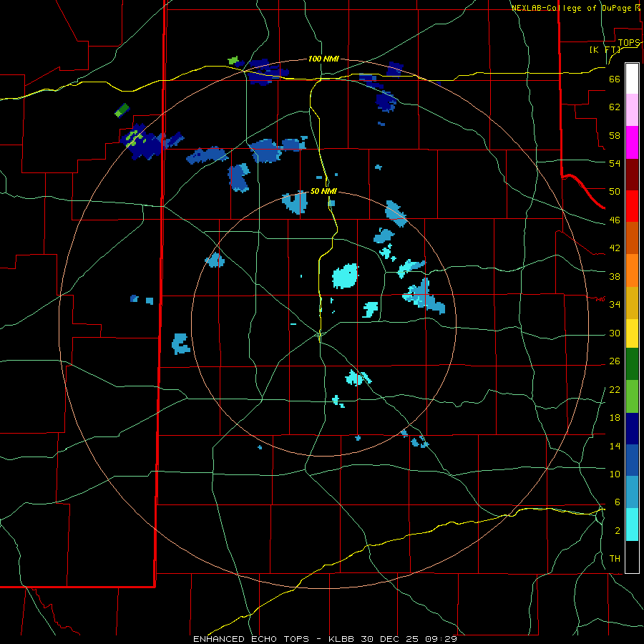This screenshot has width=644, height=644.
Task: Click the legend value "34"
Action: tap(615, 304)
